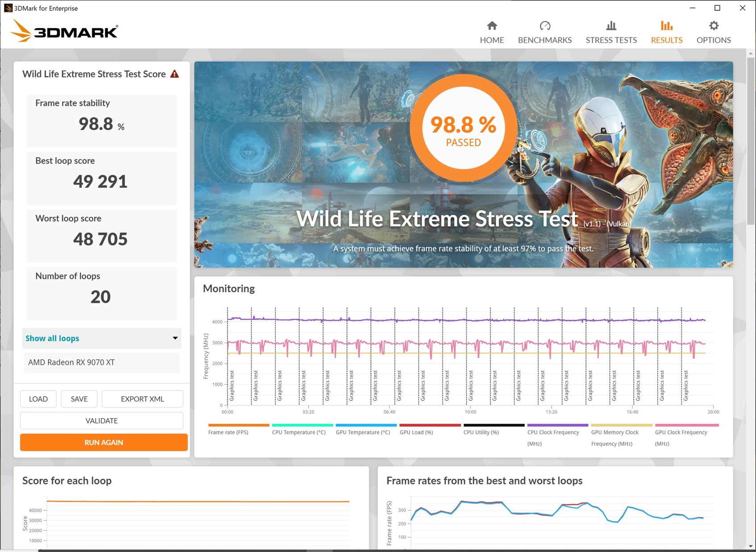Open Options via the gear icon

point(714,25)
